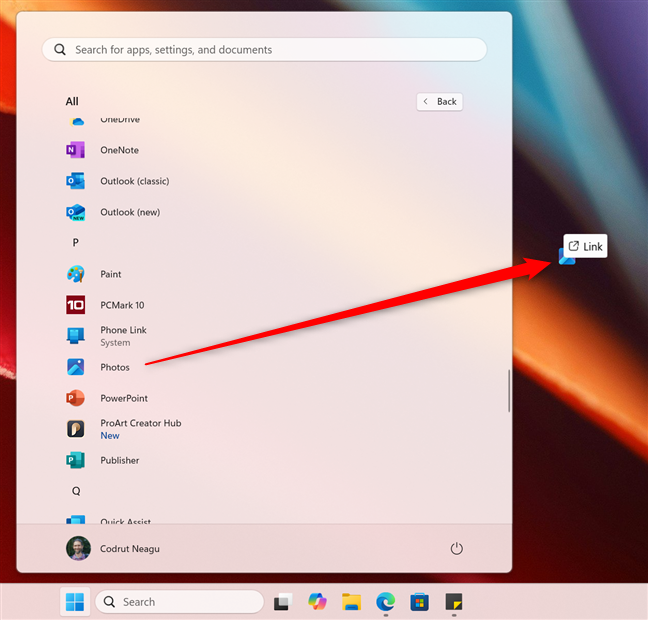Launch PowerPoint icon

coord(76,398)
